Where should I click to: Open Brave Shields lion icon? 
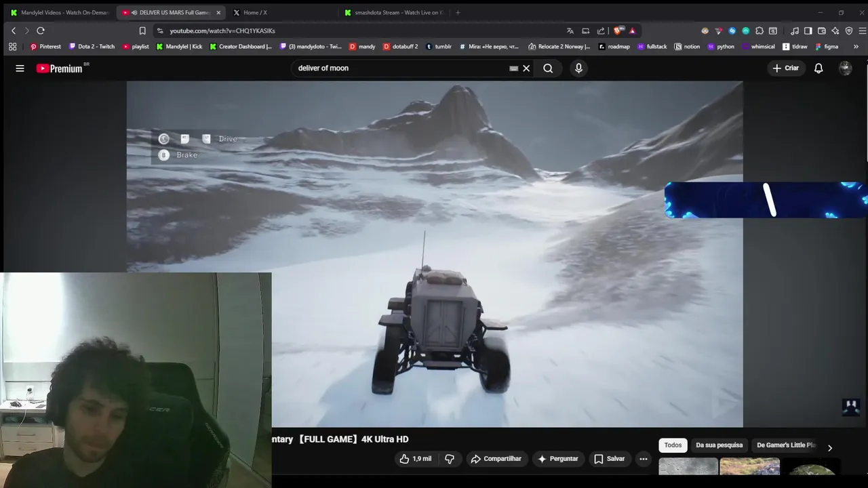pyautogui.click(x=618, y=30)
